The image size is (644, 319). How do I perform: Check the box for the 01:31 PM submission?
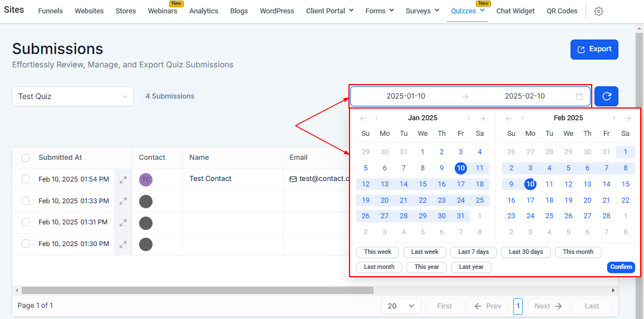pos(26,222)
